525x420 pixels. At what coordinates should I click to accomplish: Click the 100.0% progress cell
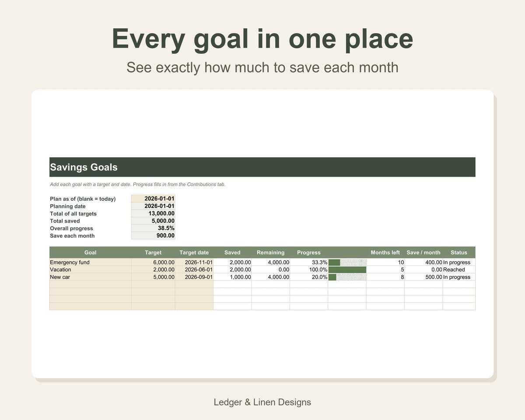(309, 270)
